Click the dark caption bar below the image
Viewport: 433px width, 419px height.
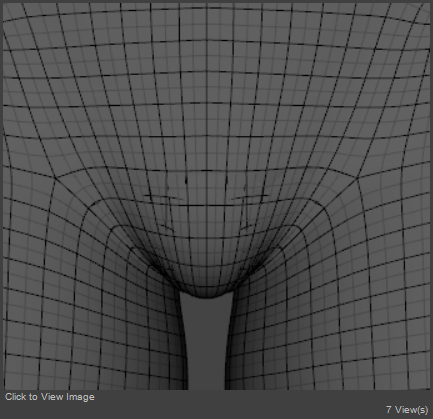[x=216, y=404]
